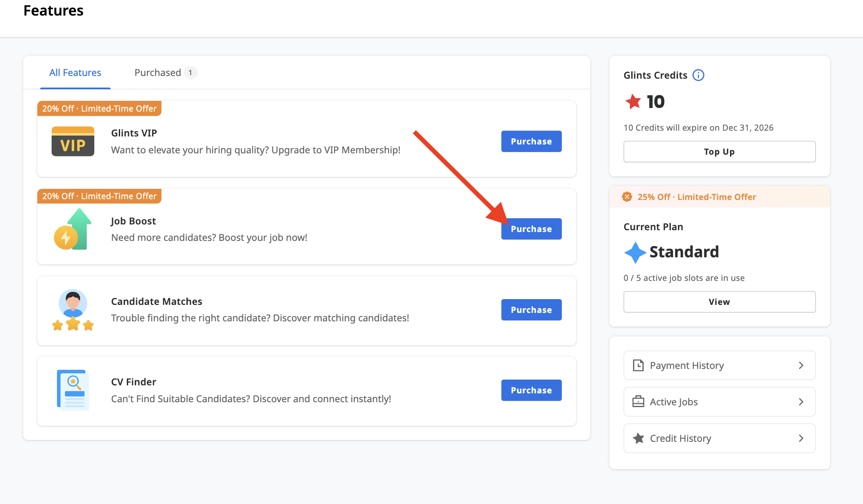Click the Current Plan heading
The image size is (863, 504).
[x=653, y=227]
